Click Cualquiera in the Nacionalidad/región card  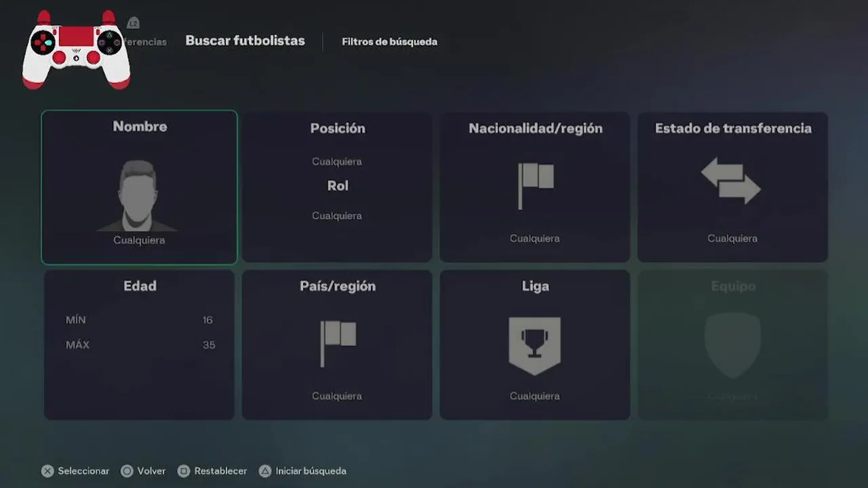534,238
